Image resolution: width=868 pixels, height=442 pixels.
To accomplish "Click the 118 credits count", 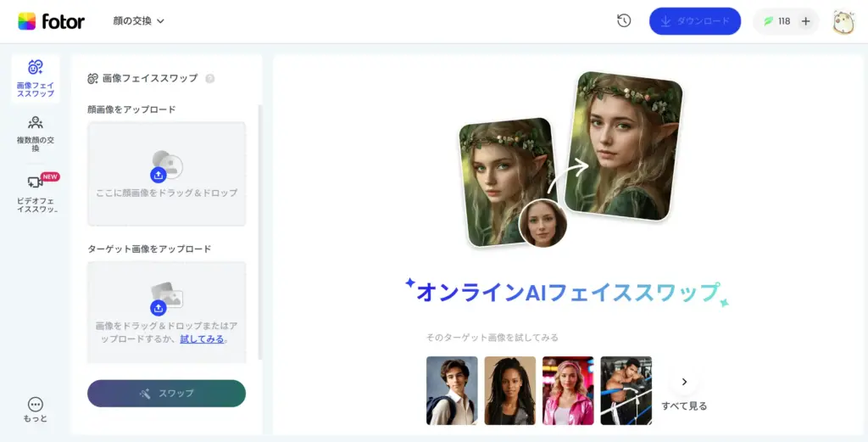I will 784,21.
